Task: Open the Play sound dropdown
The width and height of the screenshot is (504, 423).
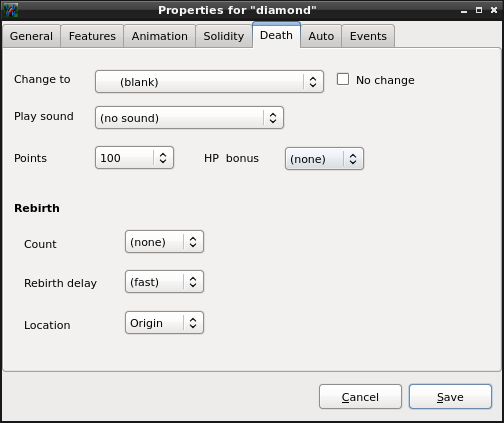Action: point(189,118)
